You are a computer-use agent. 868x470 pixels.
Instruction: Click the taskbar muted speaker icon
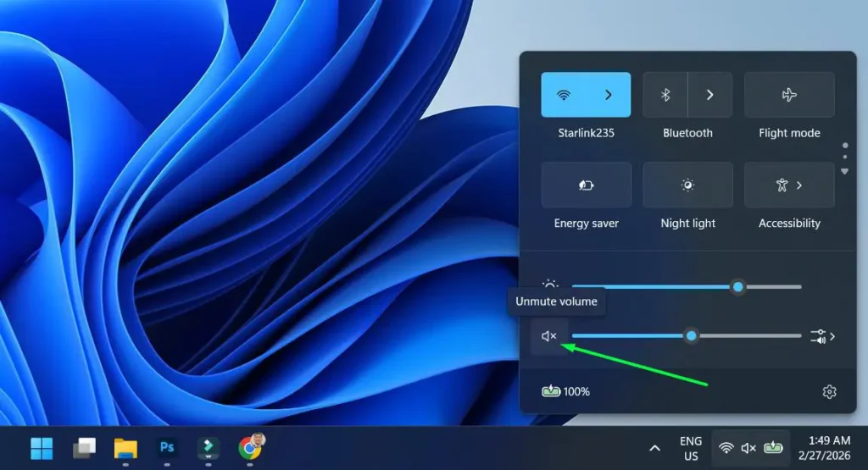click(x=748, y=448)
